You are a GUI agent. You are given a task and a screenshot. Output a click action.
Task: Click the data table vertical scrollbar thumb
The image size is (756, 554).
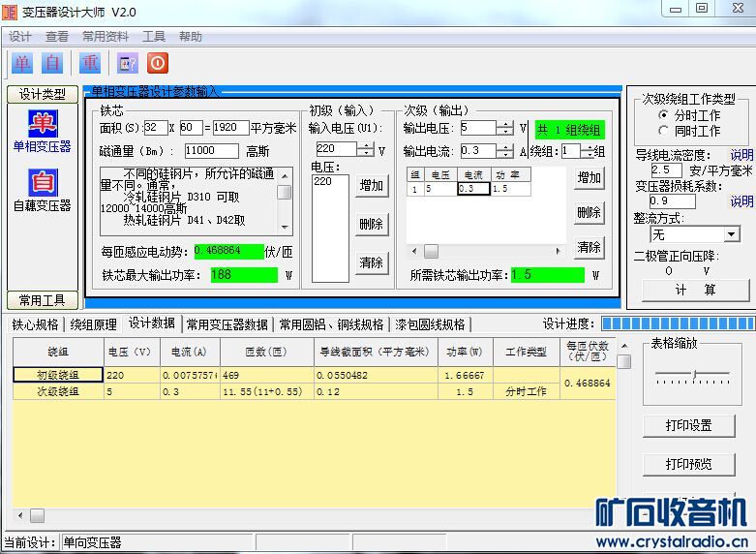click(x=624, y=361)
